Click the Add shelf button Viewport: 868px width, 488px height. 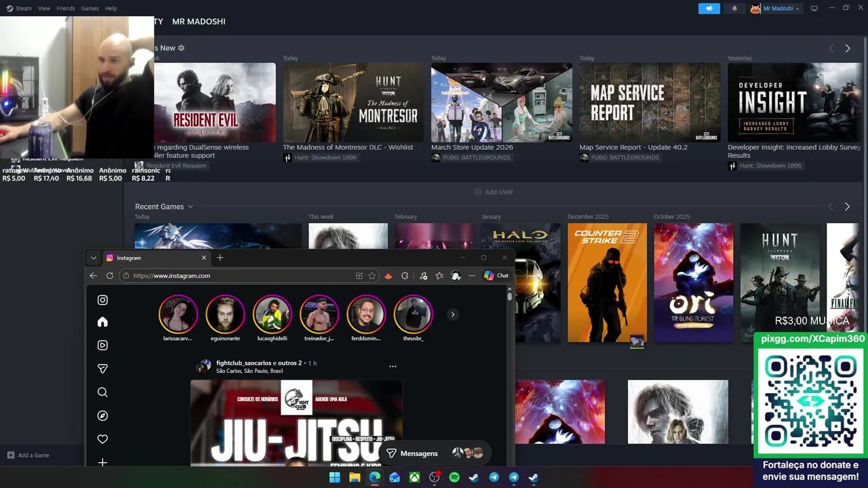click(x=494, y=192)
